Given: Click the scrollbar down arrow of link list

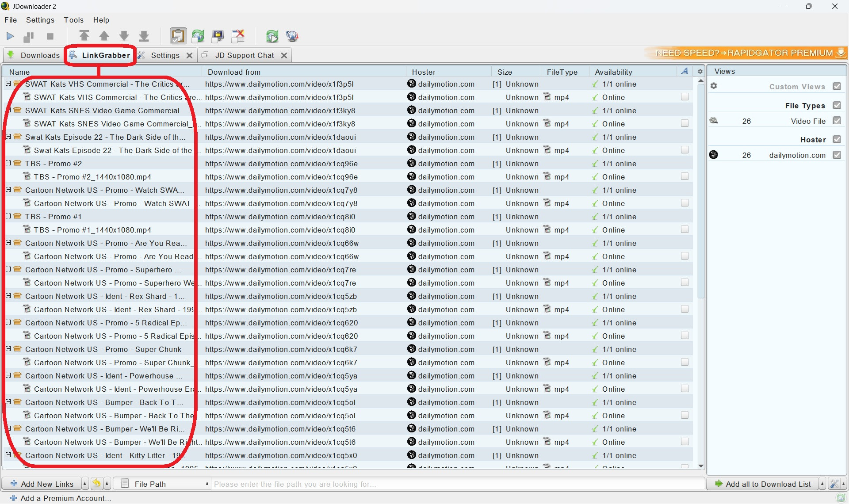Looking at the screenshot, I should coord(700,466).
